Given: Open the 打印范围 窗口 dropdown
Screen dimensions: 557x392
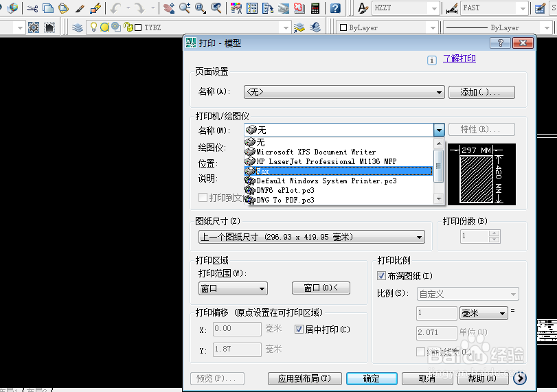Looking at the screenshot, I should pos(233,288).
